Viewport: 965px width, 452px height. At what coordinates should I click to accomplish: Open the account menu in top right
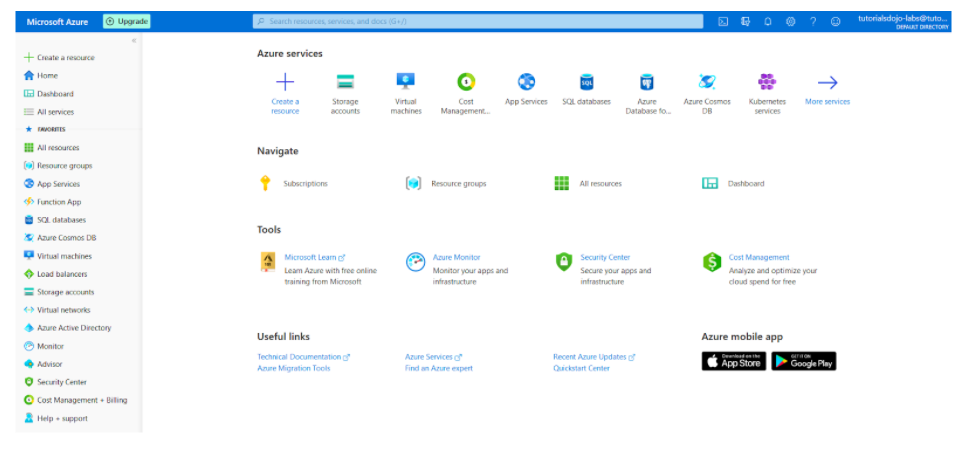903,21
